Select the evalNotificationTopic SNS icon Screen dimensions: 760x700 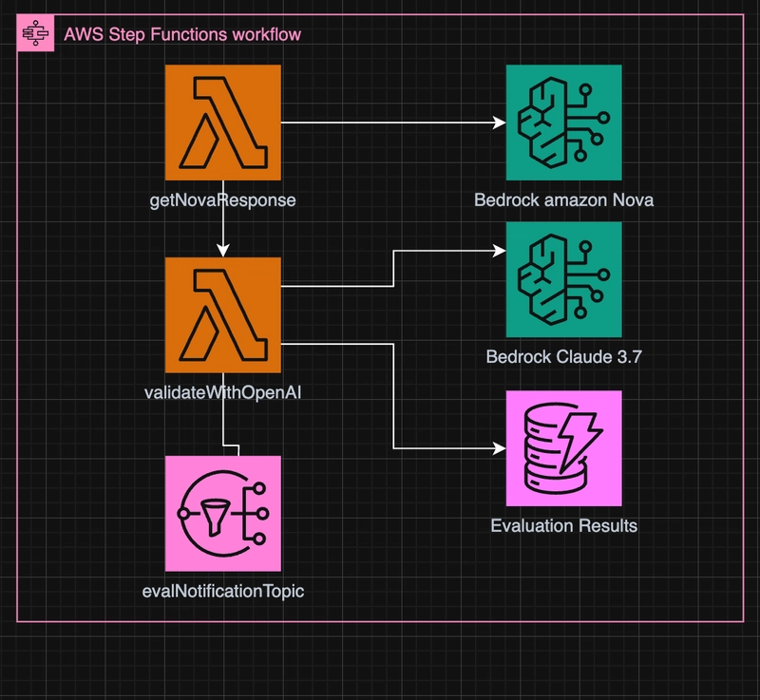coord(223,514)
